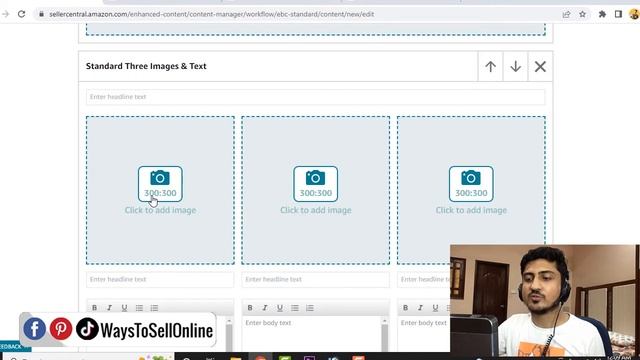Add image to the right image slot
The height and width of the screenshot is (360, 640).
[471, 190]
